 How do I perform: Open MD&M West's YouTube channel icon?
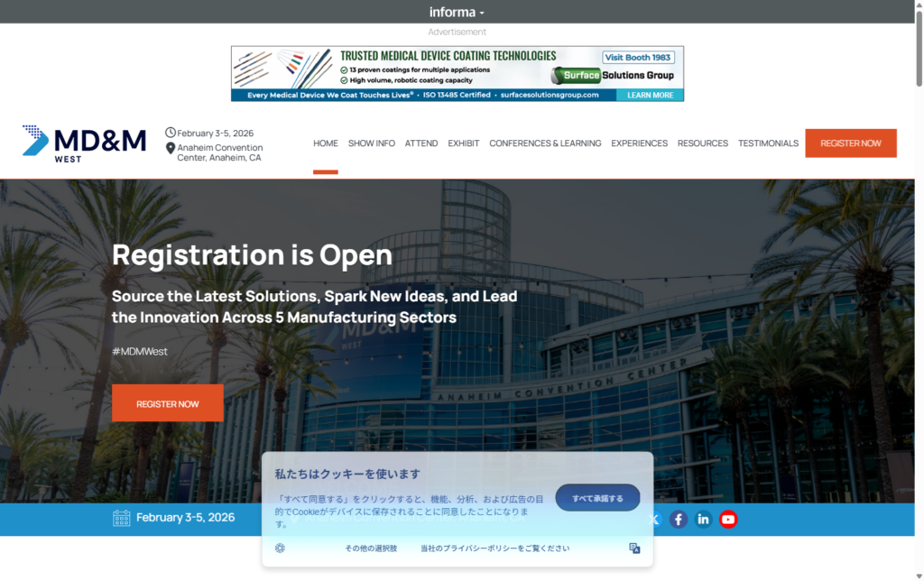pos(728,519)
